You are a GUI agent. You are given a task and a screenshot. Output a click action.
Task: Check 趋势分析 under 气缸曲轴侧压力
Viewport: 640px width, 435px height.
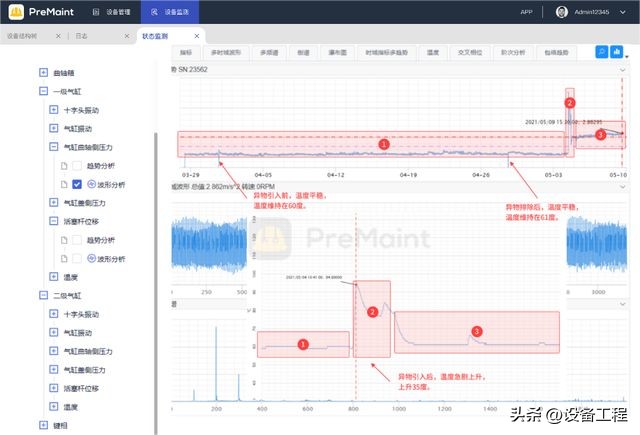[x=77, y=166]
